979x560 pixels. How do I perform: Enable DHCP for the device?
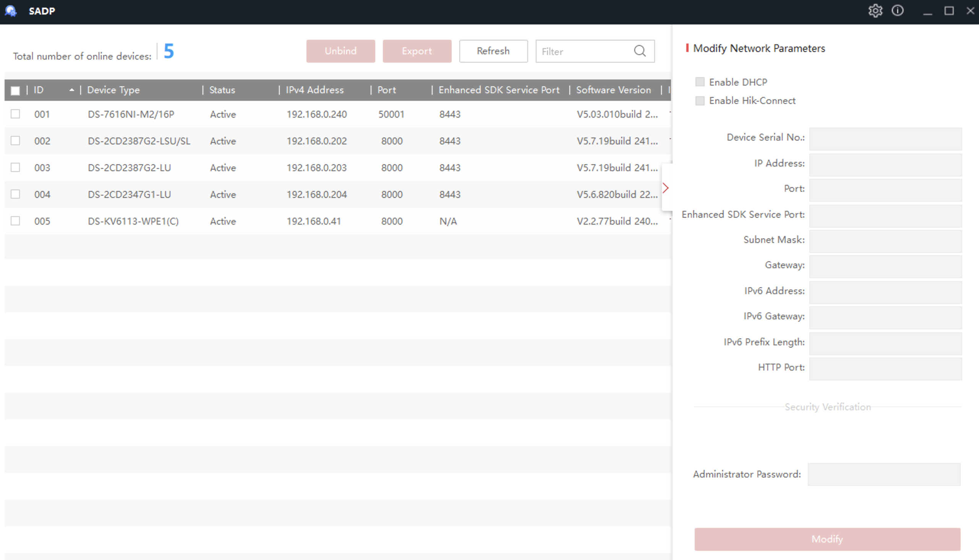tap(700, 81)
